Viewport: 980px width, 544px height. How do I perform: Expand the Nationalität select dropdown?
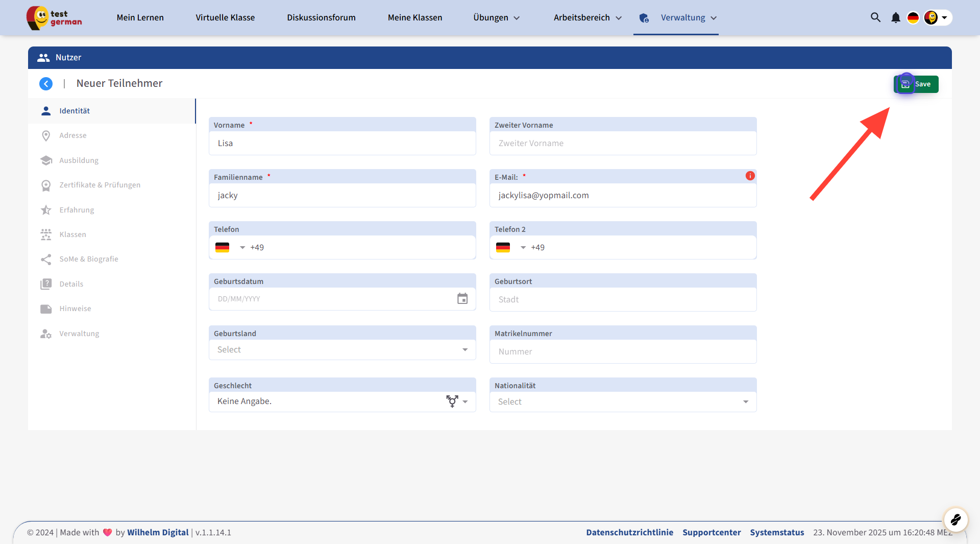(x=623, y=402)
